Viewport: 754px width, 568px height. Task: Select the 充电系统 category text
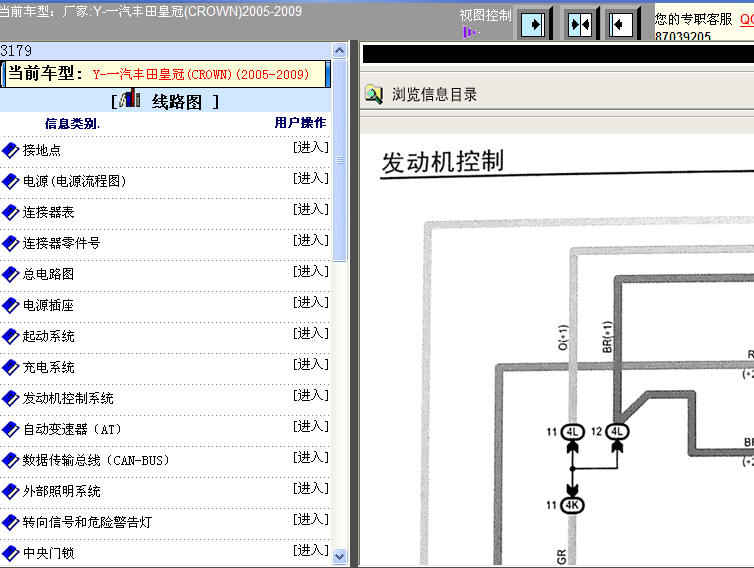coord(49,367)
